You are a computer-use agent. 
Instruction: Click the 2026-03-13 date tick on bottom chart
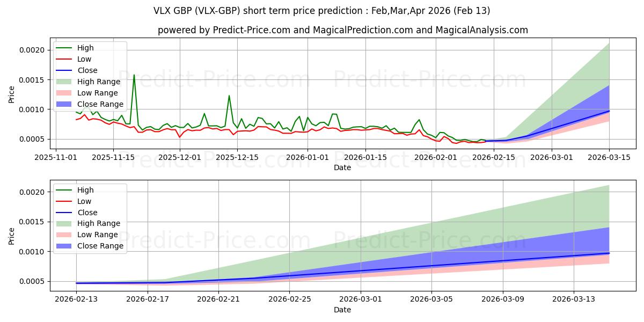click(x=574, y=299)
